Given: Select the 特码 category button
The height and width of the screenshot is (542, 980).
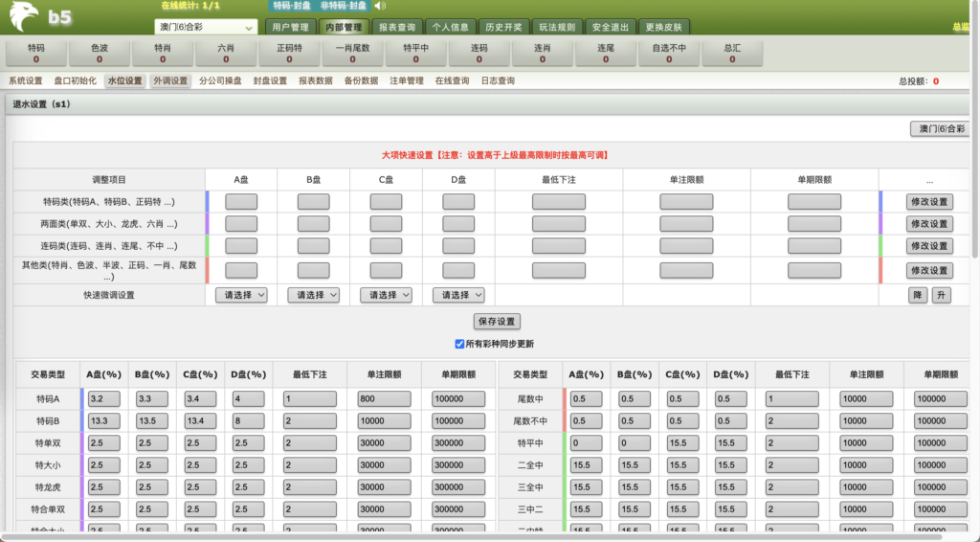Looking at the screenshot, I should 35,53.
